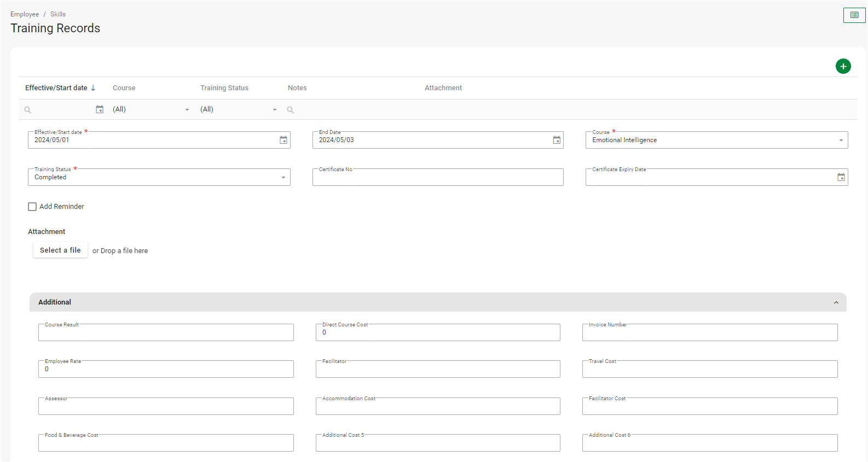Open the Course filter (All) dropdown
868x462 pixels.
click(x=187, y=110)
